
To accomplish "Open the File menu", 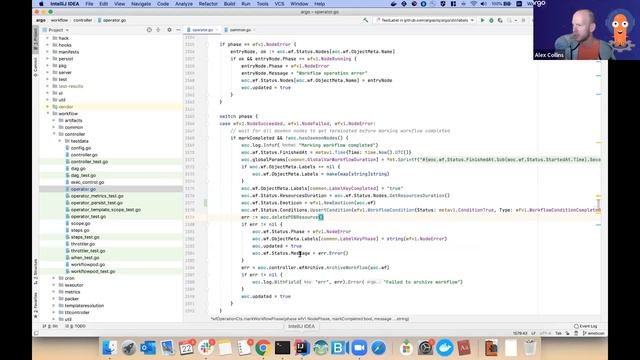I will tap(89, 4).
